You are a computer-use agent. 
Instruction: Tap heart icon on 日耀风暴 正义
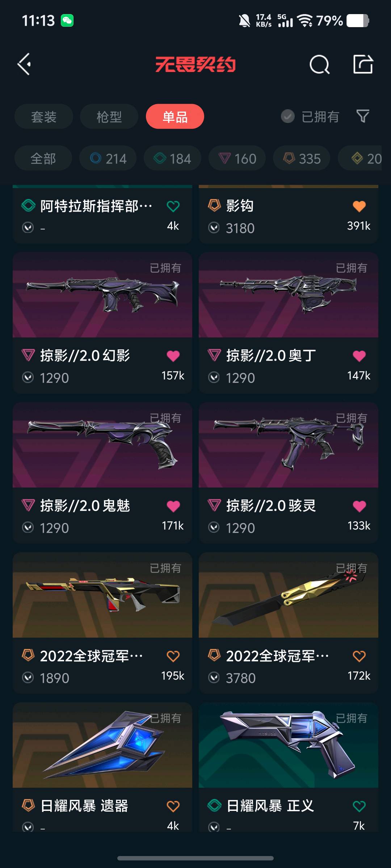[359, 806]
